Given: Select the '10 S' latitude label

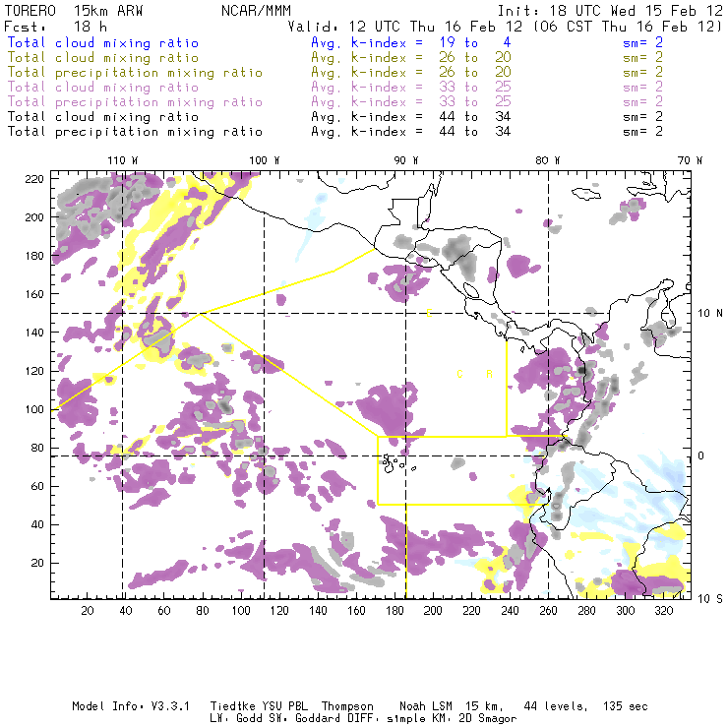Looking at the screenshot, I should [x=710, y=599].
